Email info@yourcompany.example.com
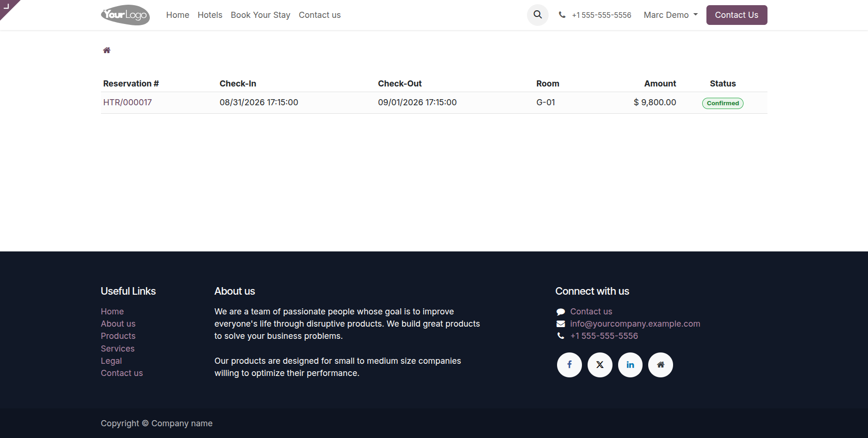Screen dimensions: 868x438 (635, 324)
